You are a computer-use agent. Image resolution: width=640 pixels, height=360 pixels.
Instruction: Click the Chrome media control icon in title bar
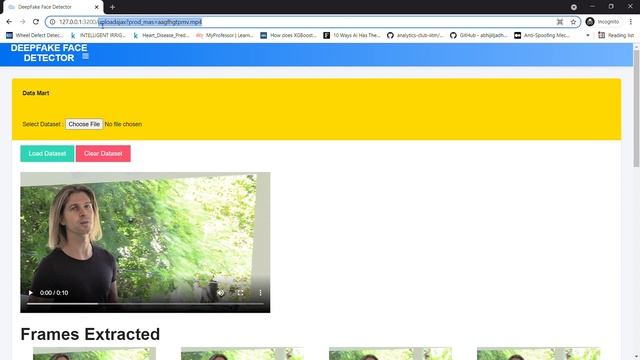point(573,7)
